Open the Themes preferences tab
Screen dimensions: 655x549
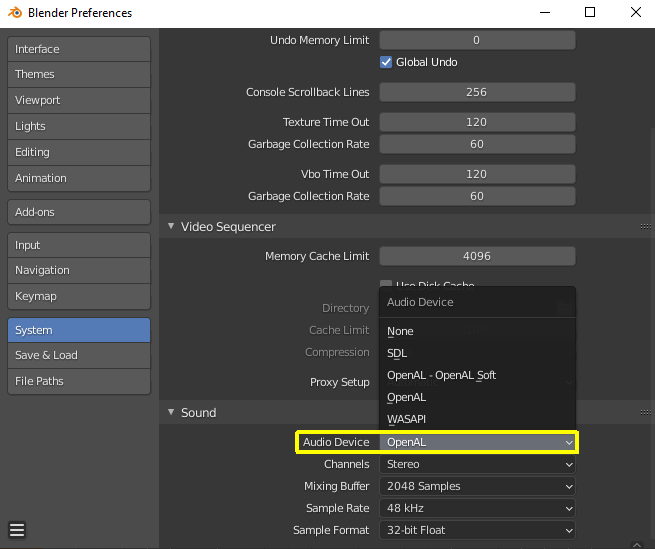tap(79, 74)
